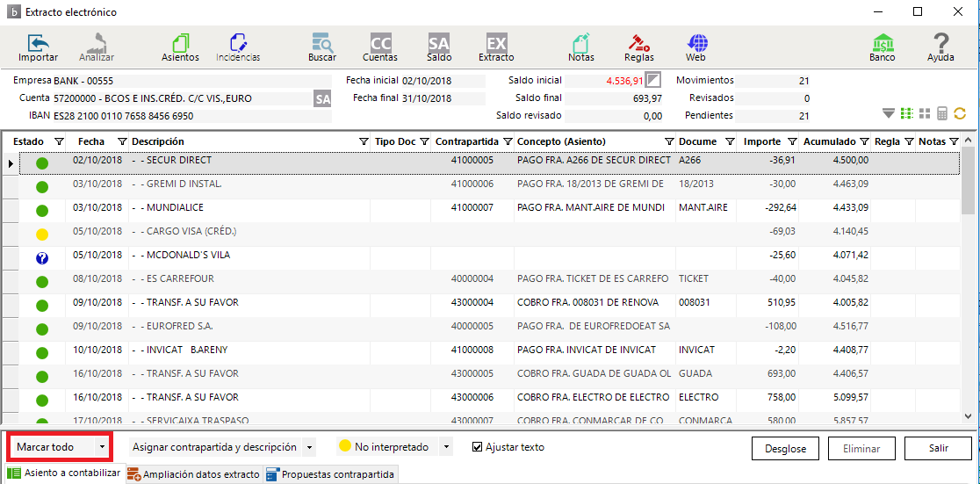Expand the No interpretado dropdown arrow
980x484 pixels.
point(445,447)
